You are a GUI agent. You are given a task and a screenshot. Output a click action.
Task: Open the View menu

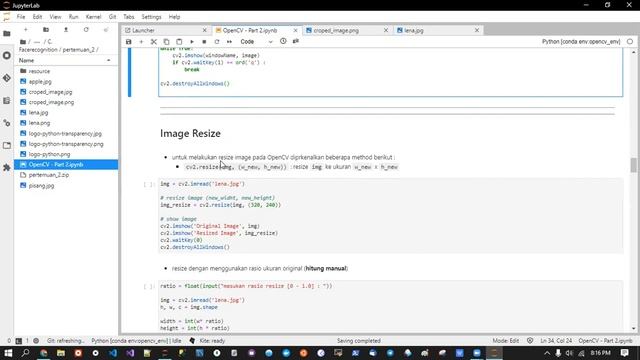tap(55, 17)
